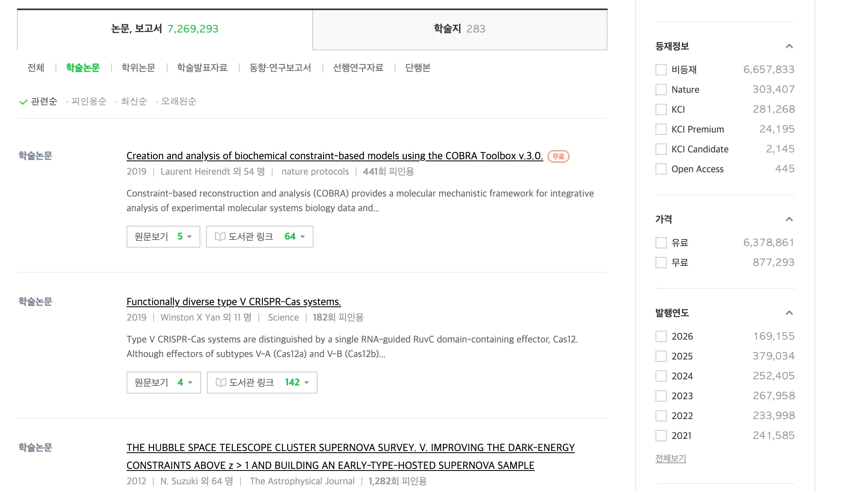Enable the Open Access checkbox
Screen dimensions: 868x492
coord(661,169)
